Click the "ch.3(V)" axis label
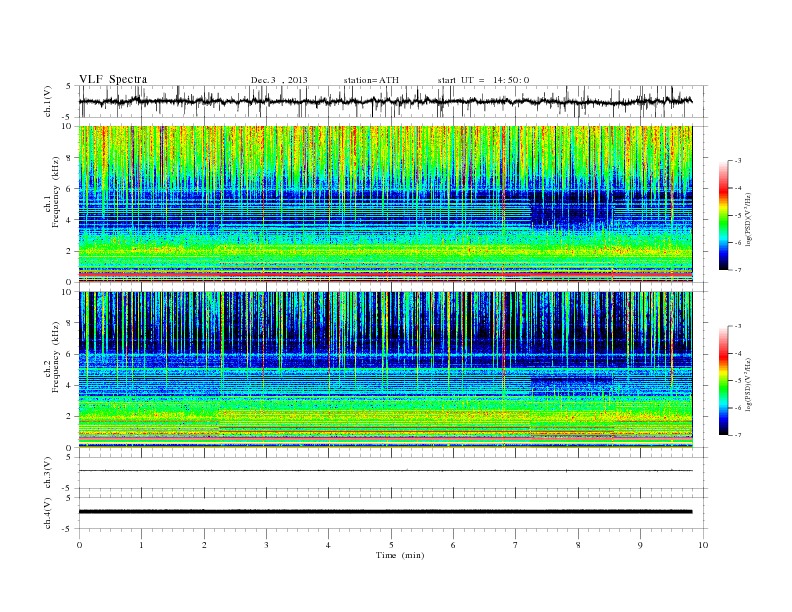This screenshot has height=612, width=792. 48,473
